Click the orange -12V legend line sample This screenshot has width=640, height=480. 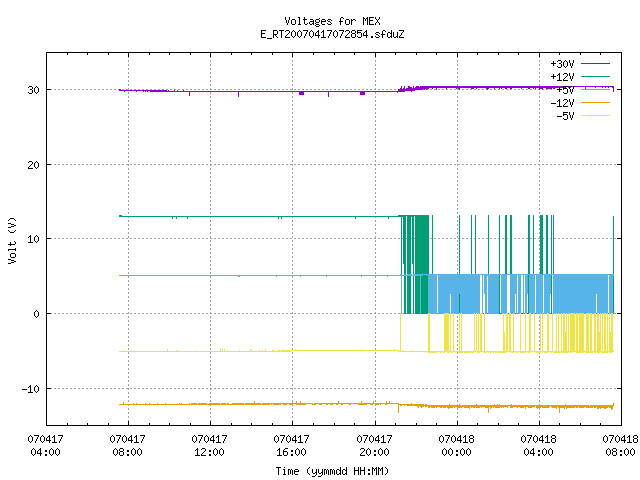point(595,102)
